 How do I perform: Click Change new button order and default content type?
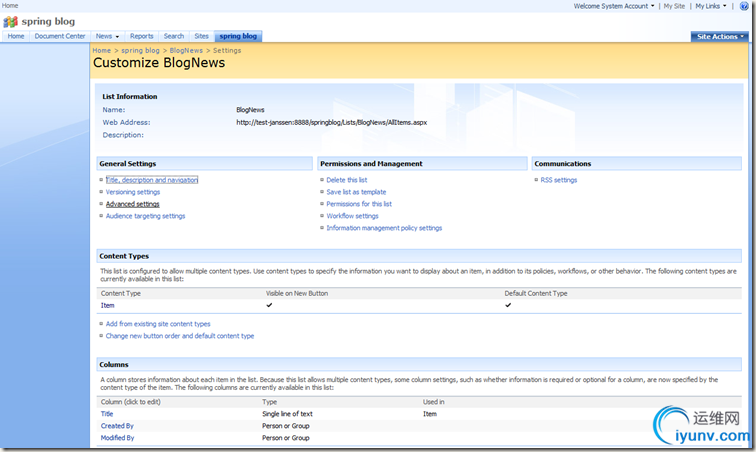(x=180, y=336)
